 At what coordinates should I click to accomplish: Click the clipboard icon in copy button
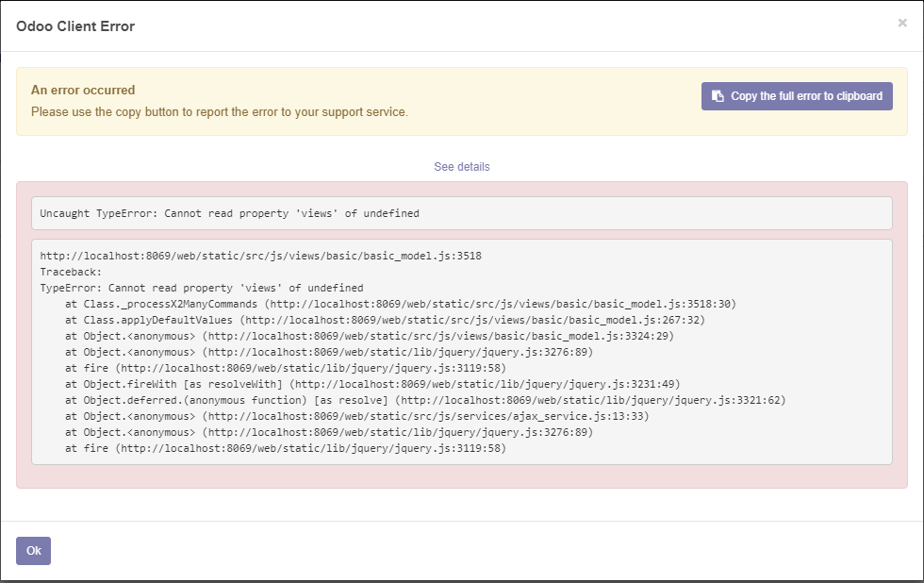click(x=718, y=96)
